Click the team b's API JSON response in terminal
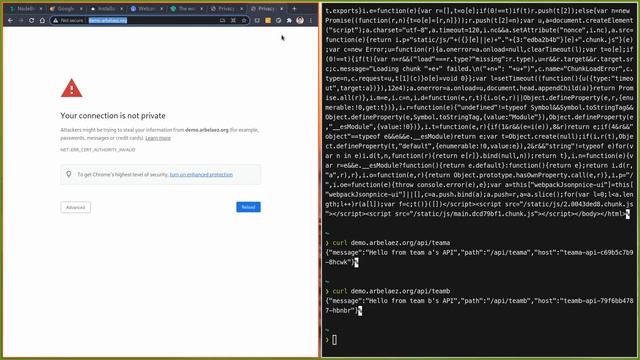The image size is (640, 360). click(x=479, y=306)
